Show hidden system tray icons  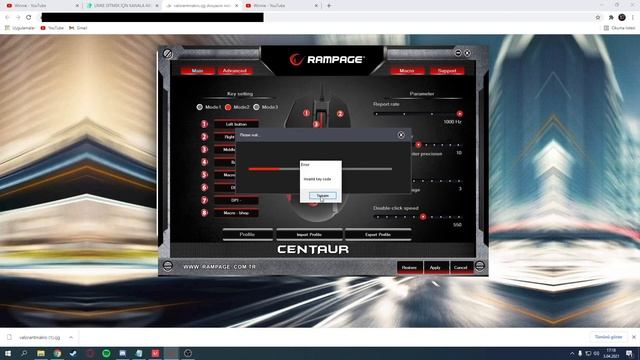tap(572, 353)
